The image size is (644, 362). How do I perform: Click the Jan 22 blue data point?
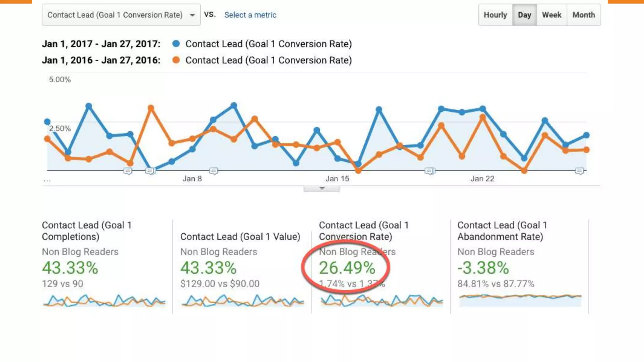pos(483,109)
